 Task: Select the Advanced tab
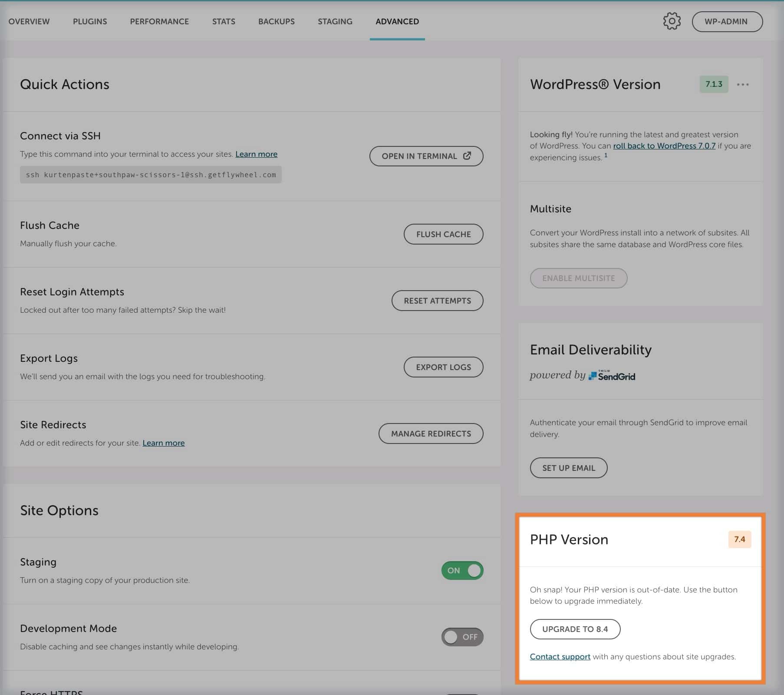click(x=397, y=21)
